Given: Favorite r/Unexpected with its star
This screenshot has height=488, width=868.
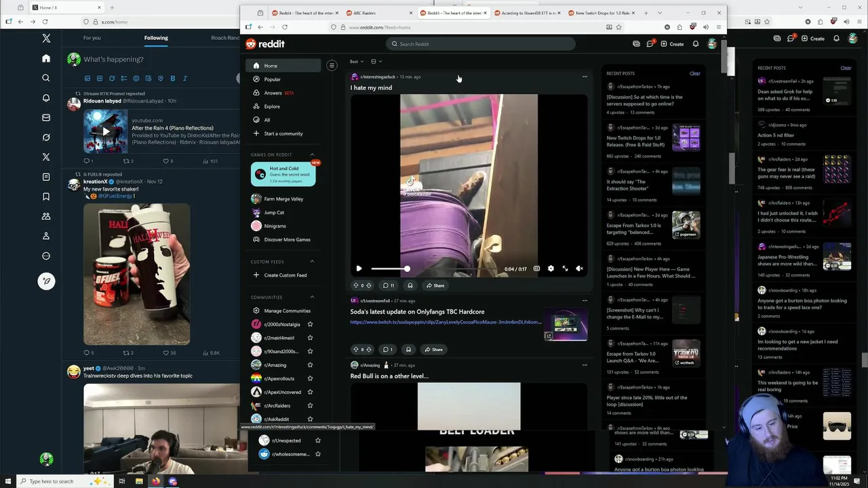Looking at the screenshot, I should 317,441.
